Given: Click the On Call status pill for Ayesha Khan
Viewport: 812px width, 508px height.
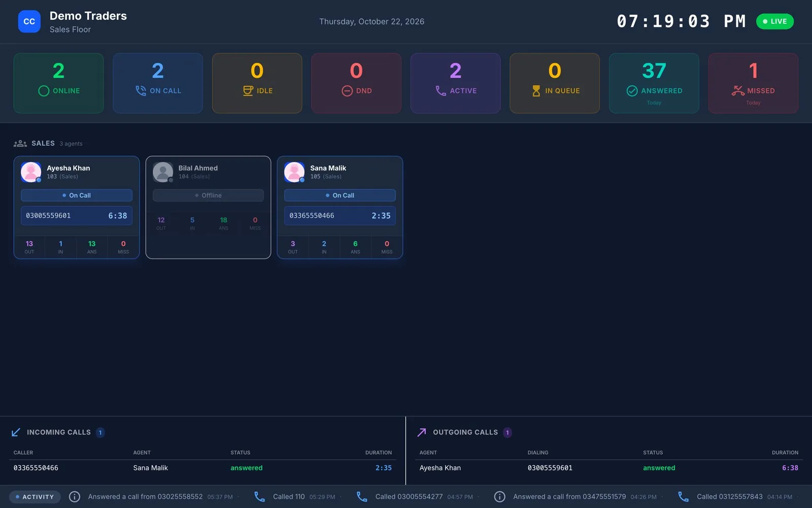Looking at the screenshot, I should [x=77, y=196].
